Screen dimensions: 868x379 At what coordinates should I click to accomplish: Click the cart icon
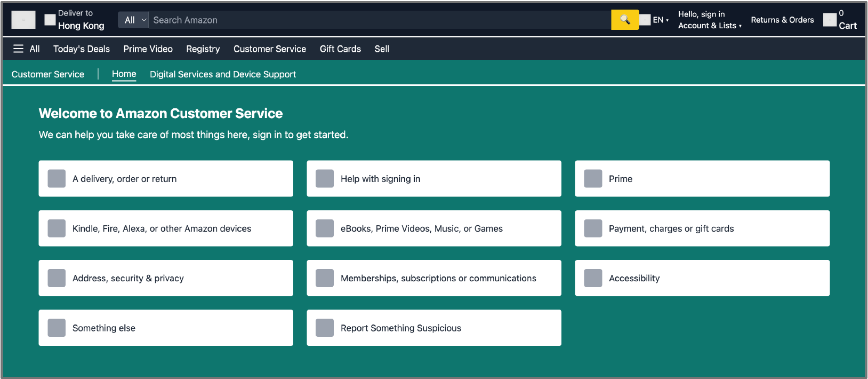tap(830, 20)
